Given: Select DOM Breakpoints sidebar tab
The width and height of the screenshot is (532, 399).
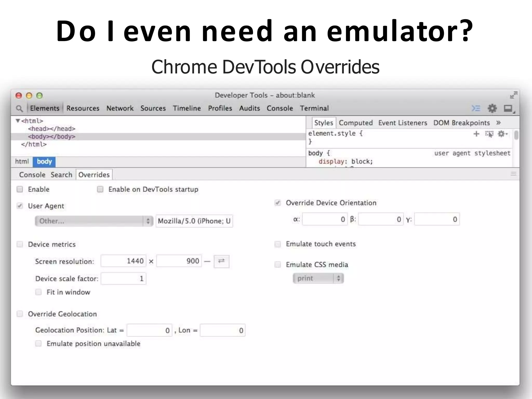Looking at the screenshot, I should coord(461,123).
